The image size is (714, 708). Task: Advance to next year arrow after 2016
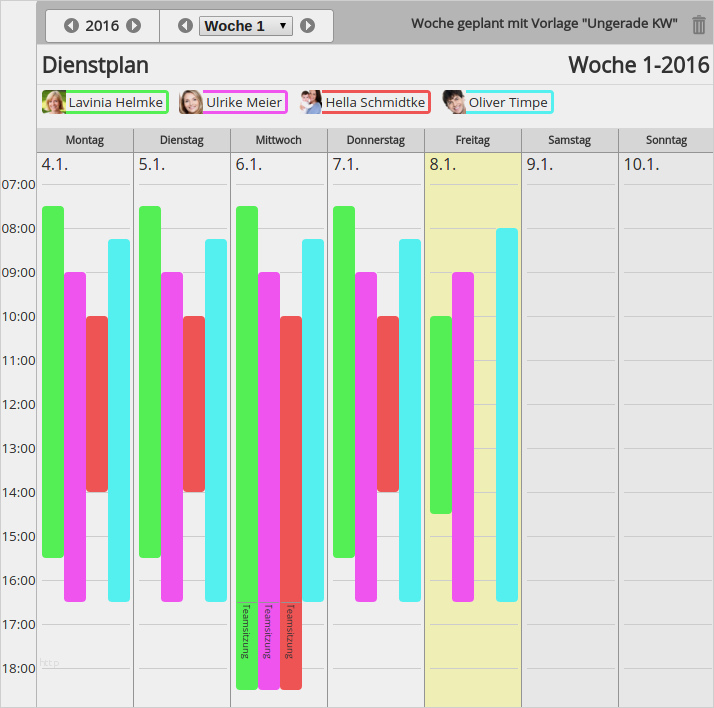click(x=133, y=25)
